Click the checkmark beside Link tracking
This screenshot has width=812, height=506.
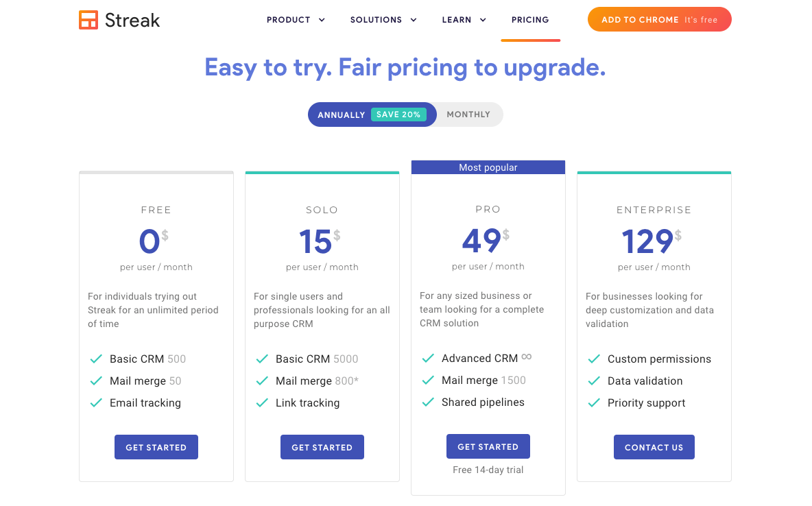pyautogui.click(x=262, y=403)
